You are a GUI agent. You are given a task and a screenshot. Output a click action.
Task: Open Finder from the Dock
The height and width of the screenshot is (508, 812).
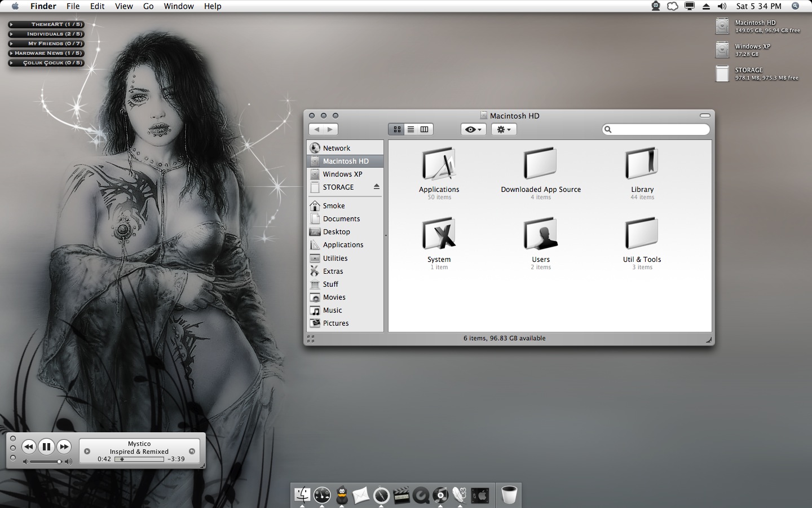click(x=303, y=495)
